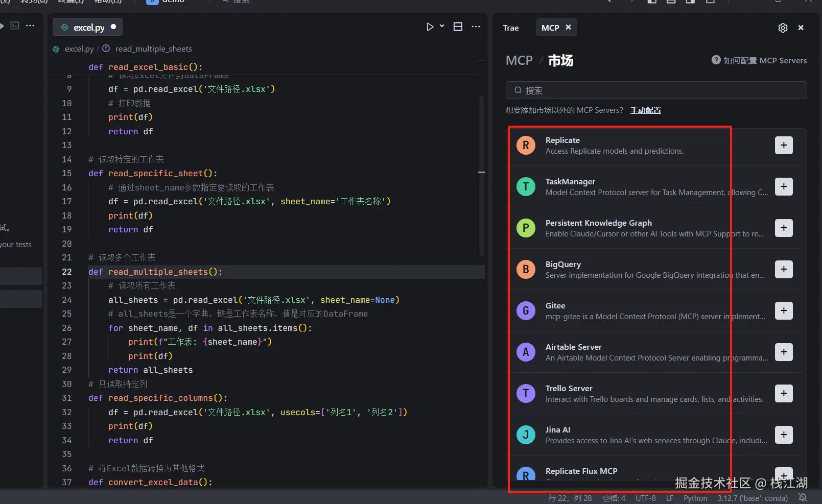The width and height of the screenshot is (822, 504).
Task: Click the Persistent Knowledge Graph title
Action: click(x=599, y=223)
